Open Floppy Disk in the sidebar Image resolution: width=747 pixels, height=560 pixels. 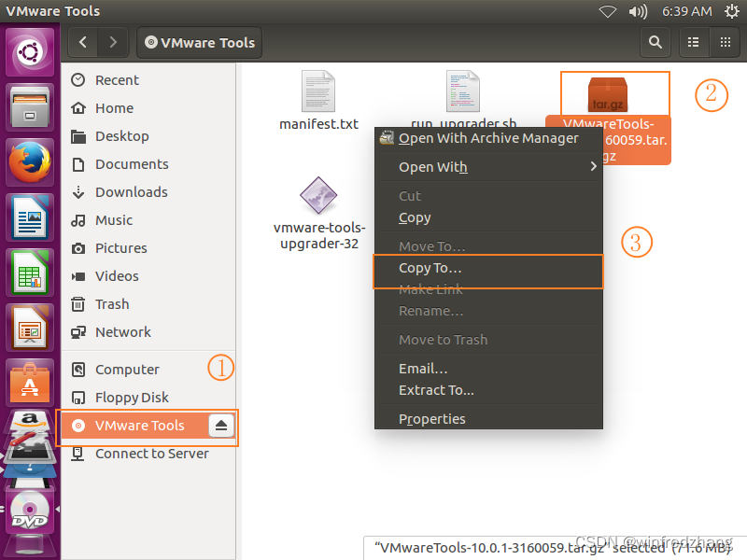click(x=148, y=398)
